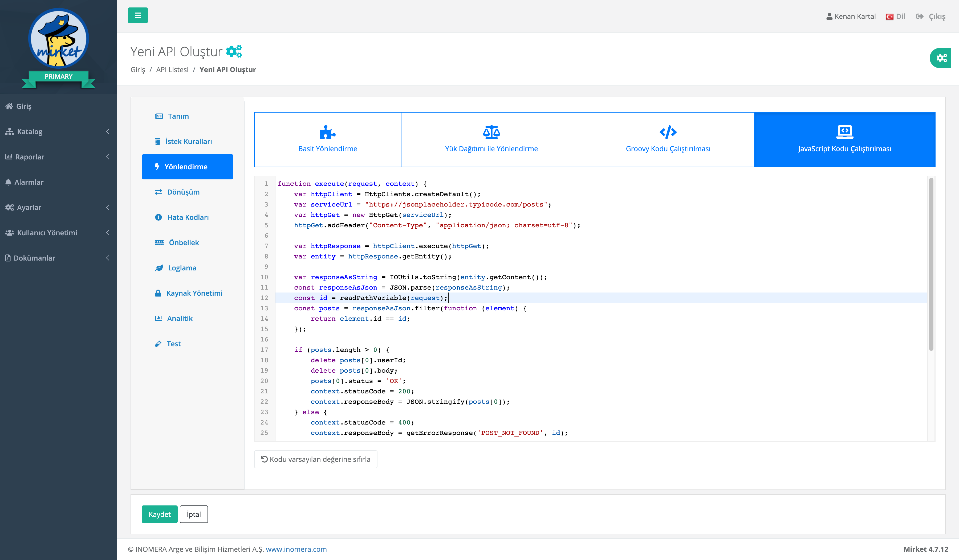Click the Mirket 4.7.12 version text
Image resolution: width=959 pixels, height=560 pixels.
point(925,549)
